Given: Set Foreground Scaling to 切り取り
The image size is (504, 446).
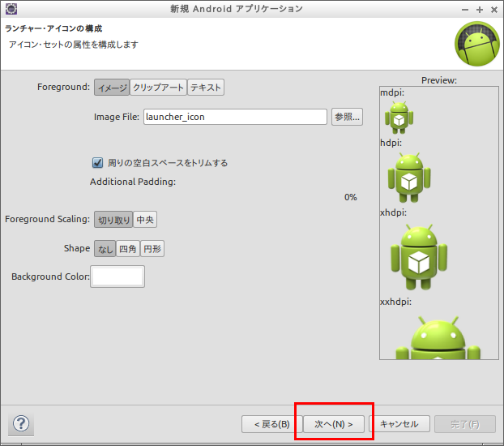Looking at the screenshot, I should pyautogui.click(x=113, y=220).
